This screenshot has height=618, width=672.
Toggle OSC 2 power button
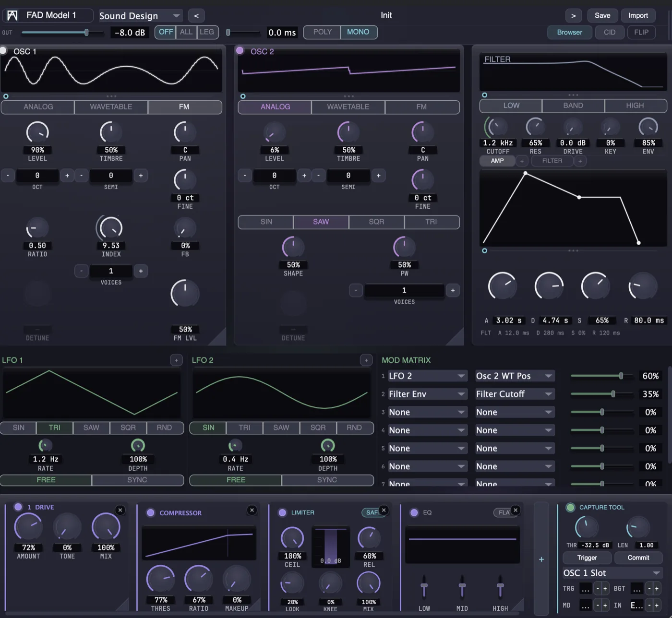(x=240, y=50)
